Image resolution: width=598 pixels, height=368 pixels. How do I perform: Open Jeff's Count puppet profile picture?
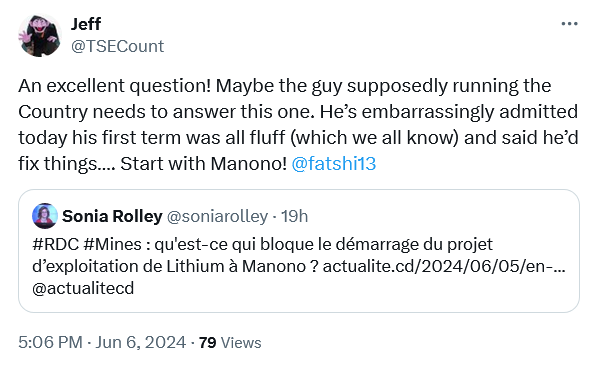(x=40, y=35)
